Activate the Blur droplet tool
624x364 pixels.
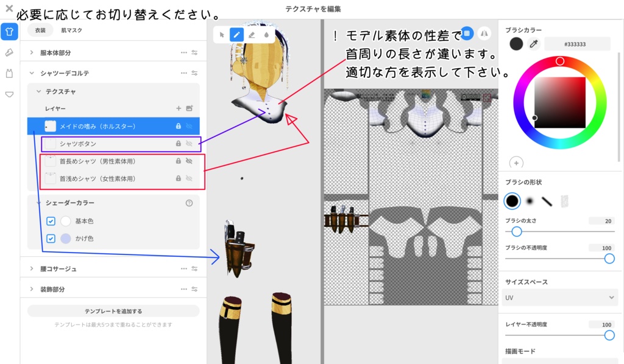point(266,34)
